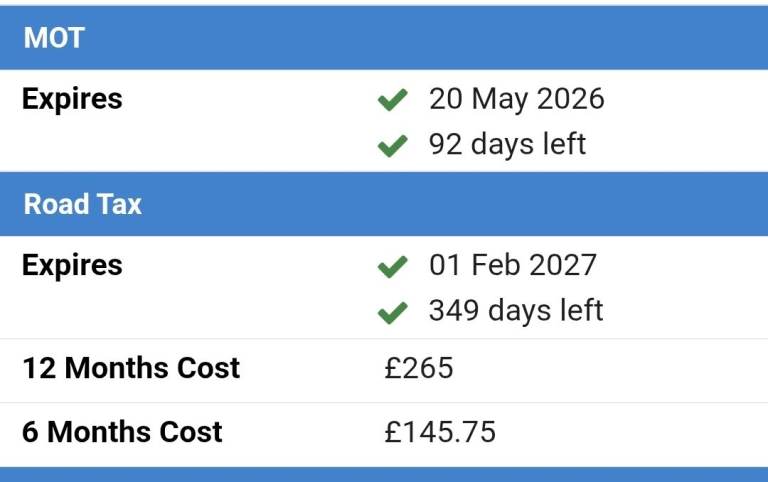Click the road tax date 01 Feb 2027
This screenshot has width=768, height=482.
pyautogui.click(x=512, y=265)
